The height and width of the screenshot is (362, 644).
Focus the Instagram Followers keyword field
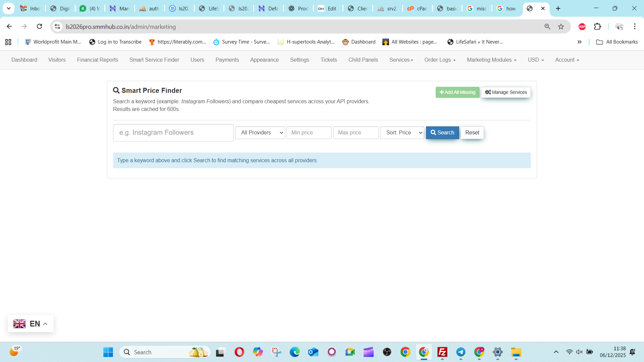173,133
